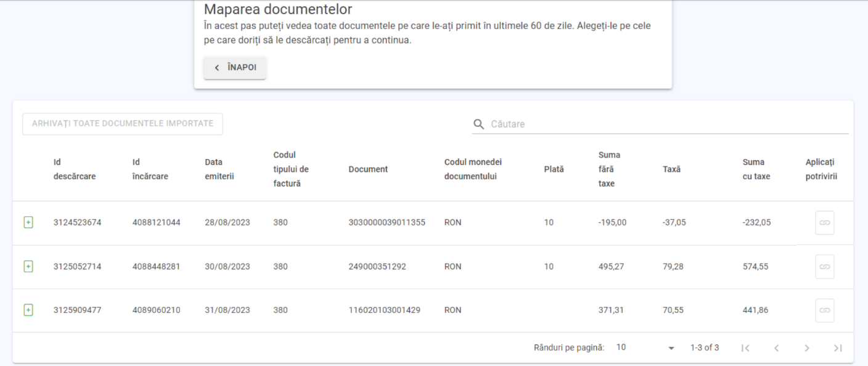Sort by Suma cu taxe column header
868x366 pixels.
pyautogui.click(x=756, y=169)
